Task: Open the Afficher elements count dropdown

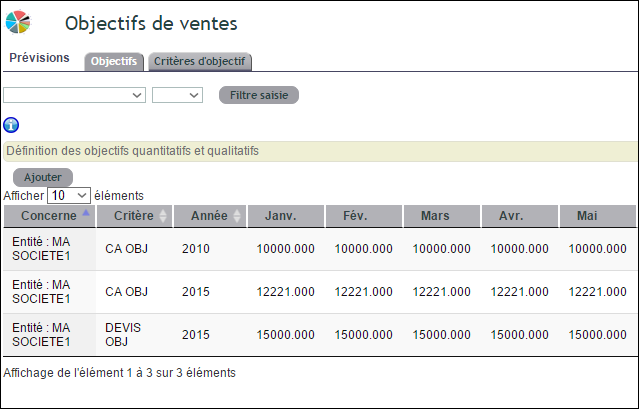Action: [x=68, y=196]
